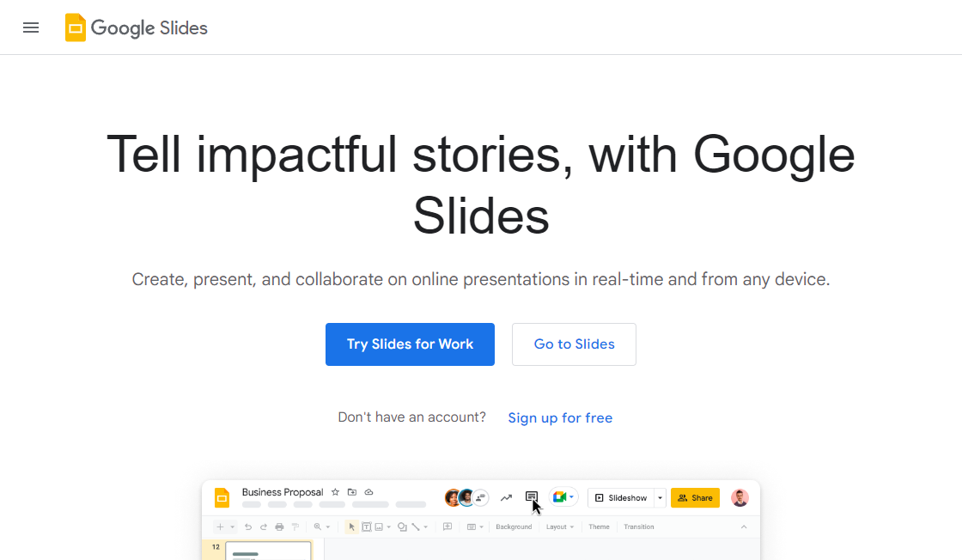Expand the zoom options dropdown

coord(326,526)
